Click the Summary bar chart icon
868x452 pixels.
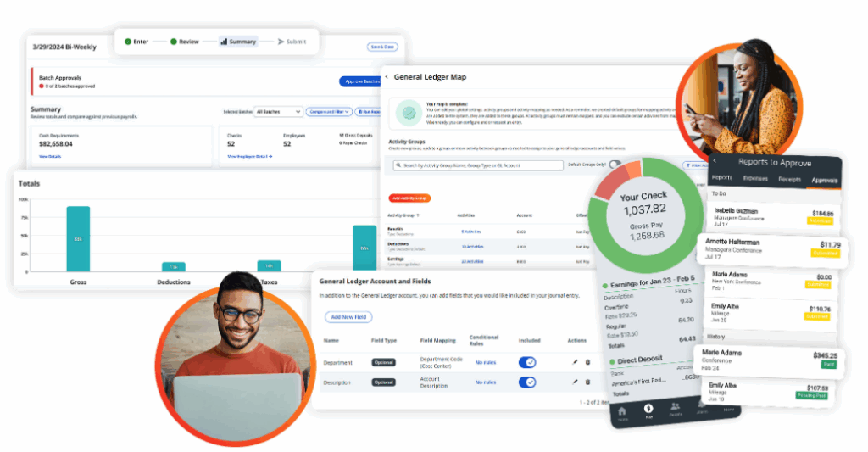click(x=224, y=42)
